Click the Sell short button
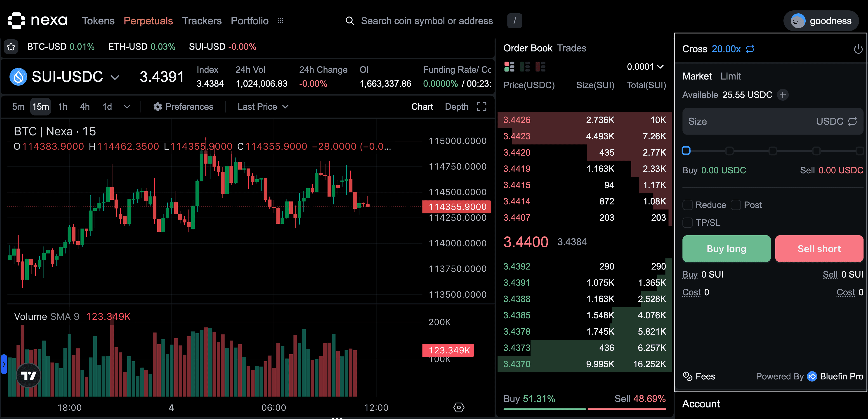 pyautogui.click(x=819, y=249)
